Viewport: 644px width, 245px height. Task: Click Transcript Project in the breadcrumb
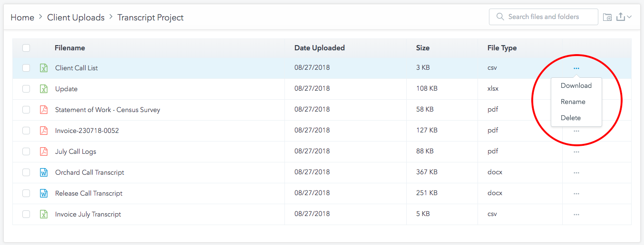[150, 18]
